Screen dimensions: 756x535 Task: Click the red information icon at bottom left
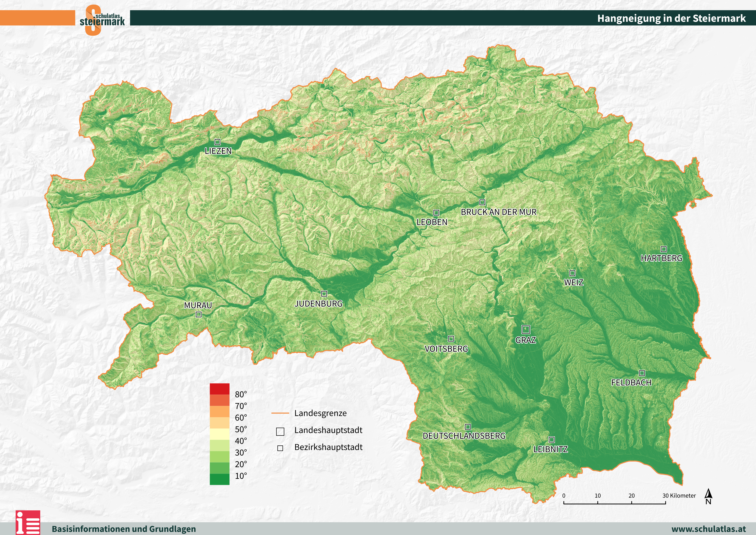point(28,523)
